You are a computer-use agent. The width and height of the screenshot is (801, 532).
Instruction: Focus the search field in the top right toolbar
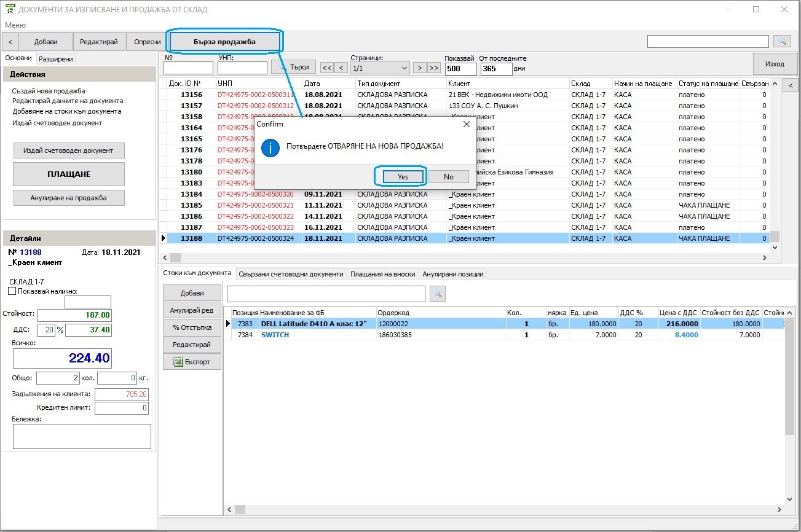(708, 41)
